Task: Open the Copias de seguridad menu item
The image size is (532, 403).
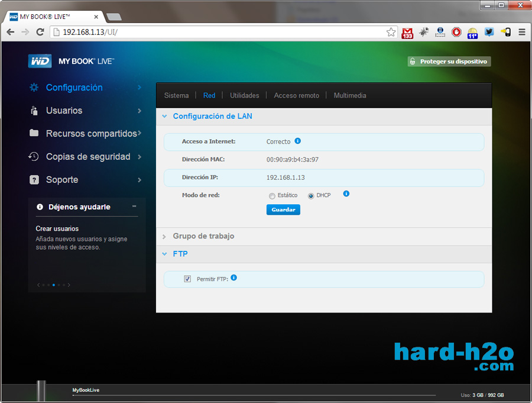Action: (88, 157)
